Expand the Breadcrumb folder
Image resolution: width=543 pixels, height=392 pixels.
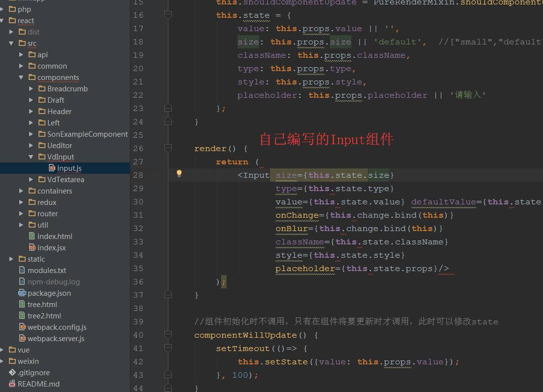click(x=31, y=89)
